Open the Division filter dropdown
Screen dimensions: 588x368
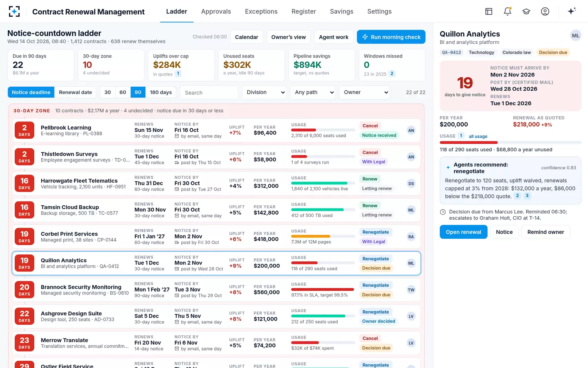coord(265,92)
